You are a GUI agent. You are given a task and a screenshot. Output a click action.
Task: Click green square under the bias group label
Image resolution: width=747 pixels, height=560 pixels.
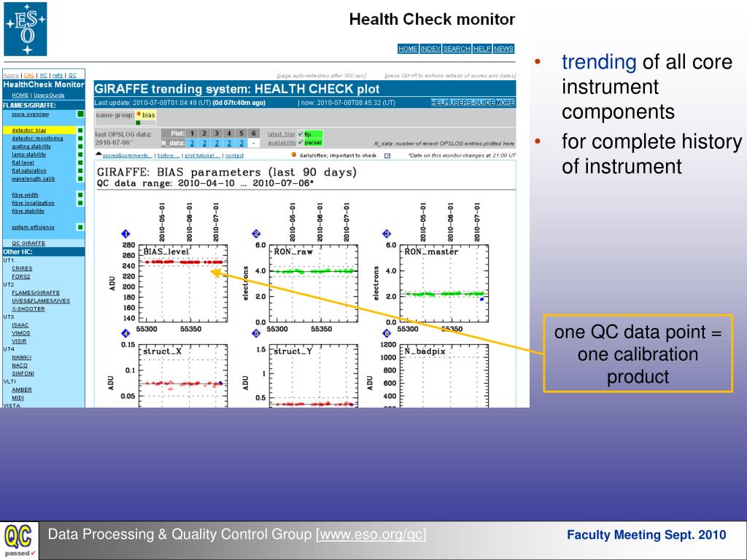click(138, 122)
